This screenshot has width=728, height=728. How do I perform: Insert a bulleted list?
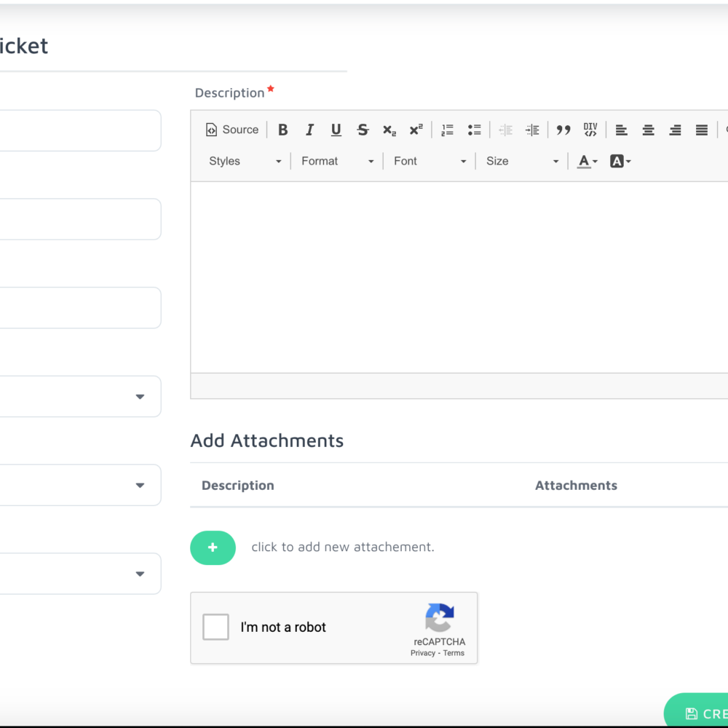(x=474, y=130)
